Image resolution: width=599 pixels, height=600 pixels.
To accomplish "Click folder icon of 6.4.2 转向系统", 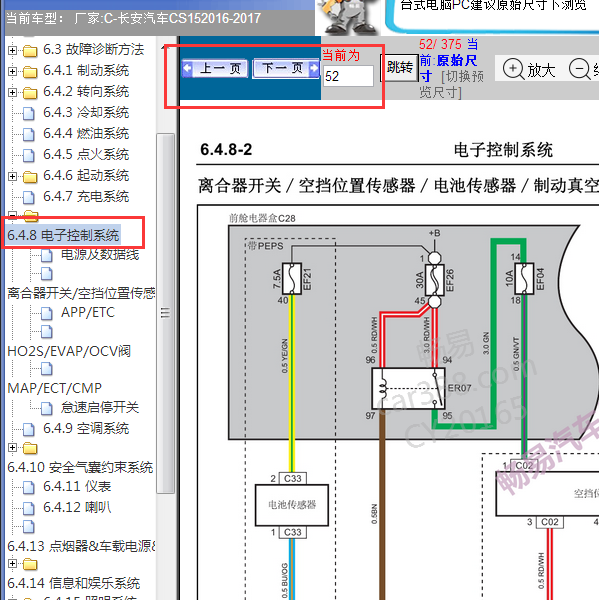I will click(30, 93).
